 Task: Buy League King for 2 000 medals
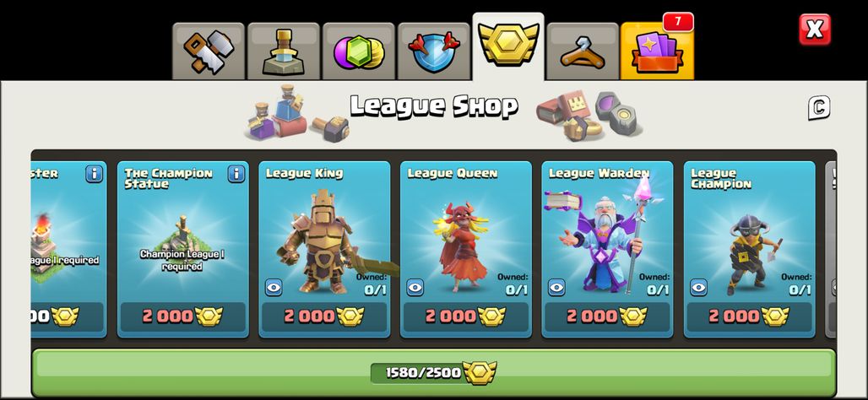click(324, 316)
